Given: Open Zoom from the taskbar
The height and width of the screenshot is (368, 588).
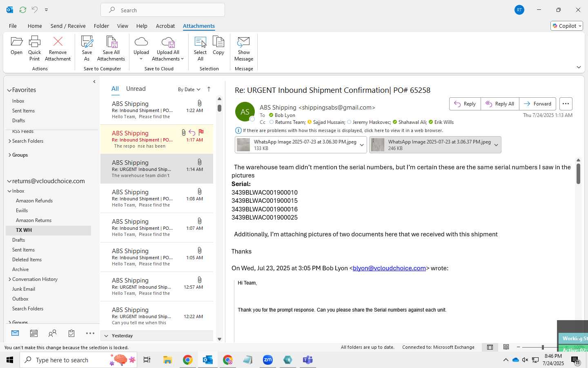Looking at the screenshot, I should tap(268, 360).
